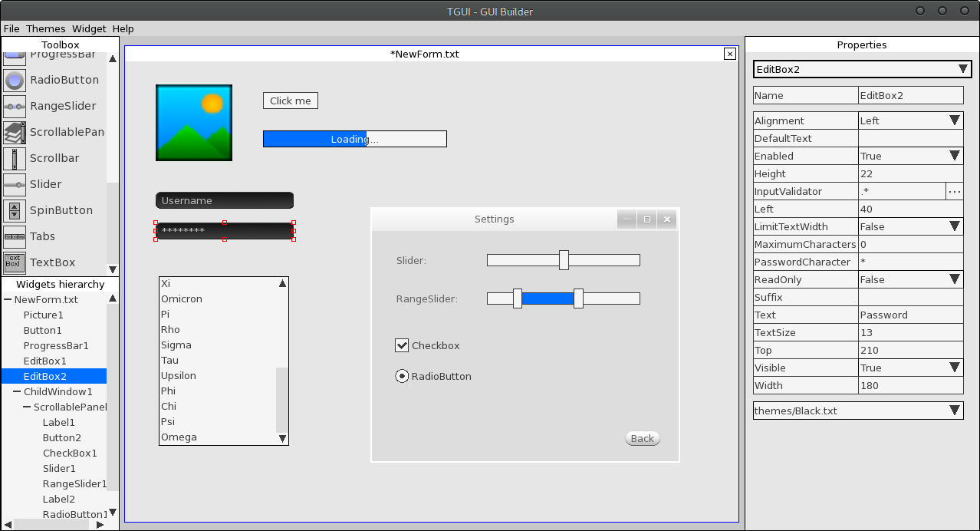
Task: Select the RadioButton option in Settings
Action: click(x=402, y=376)
